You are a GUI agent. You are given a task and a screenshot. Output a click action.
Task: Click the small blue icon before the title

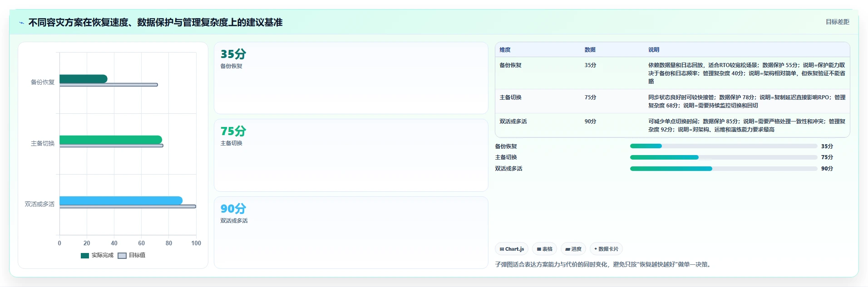pyautogui.click(x=21, y=23)
